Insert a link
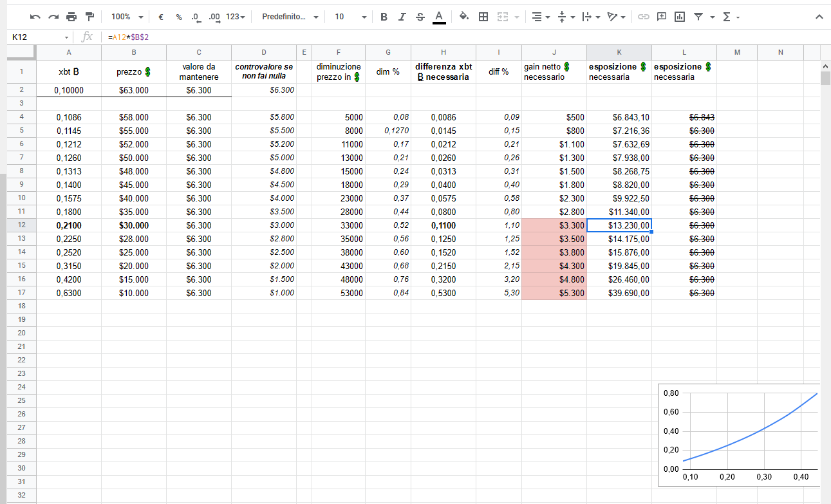This screenshot has height=504, width=831. tap(643, 17)
